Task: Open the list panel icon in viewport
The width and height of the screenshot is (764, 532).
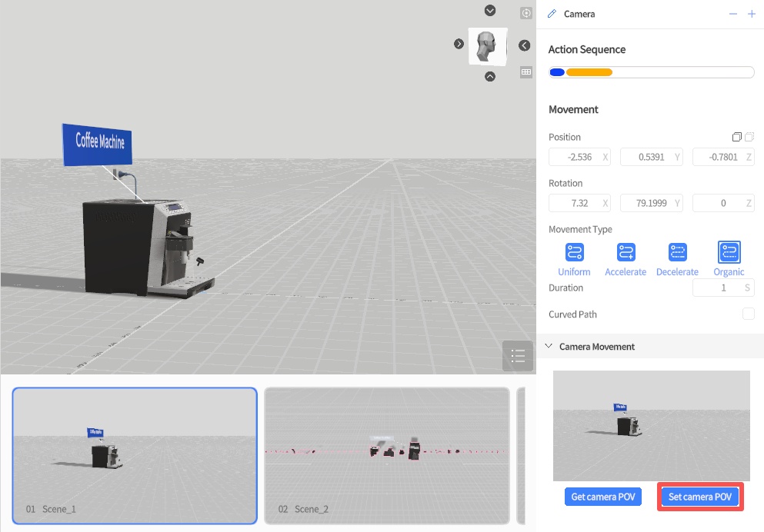Action: 518,356
